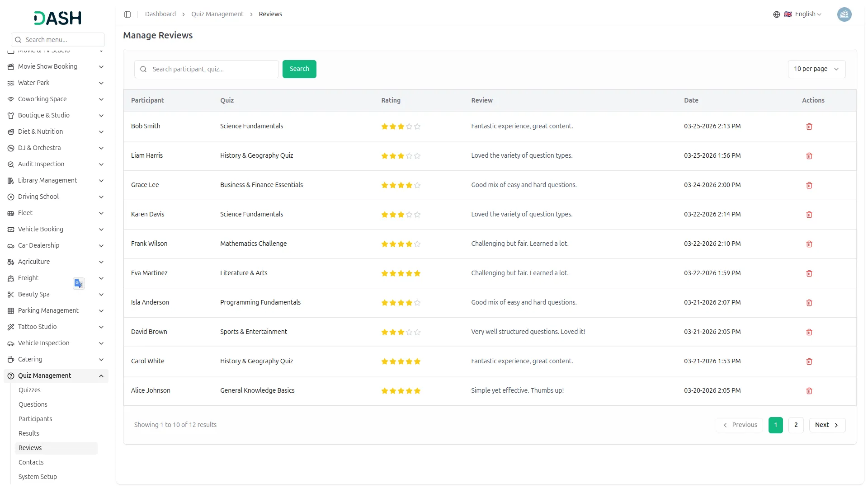Open user avatar profile menu
Viewport: 868px width, 488px height.
(844, 14)
